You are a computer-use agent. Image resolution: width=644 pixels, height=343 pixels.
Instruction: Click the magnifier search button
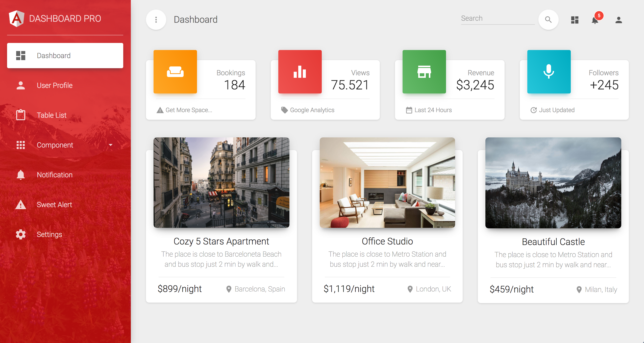coord(548,20)
